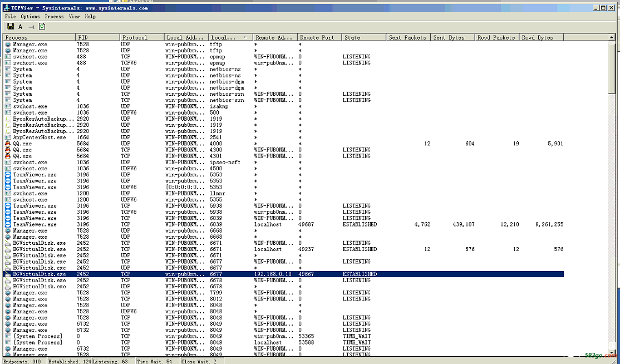Select the PID 1664 cell
The width and height of the screenshot is (620, 364).
coord(82,137)
